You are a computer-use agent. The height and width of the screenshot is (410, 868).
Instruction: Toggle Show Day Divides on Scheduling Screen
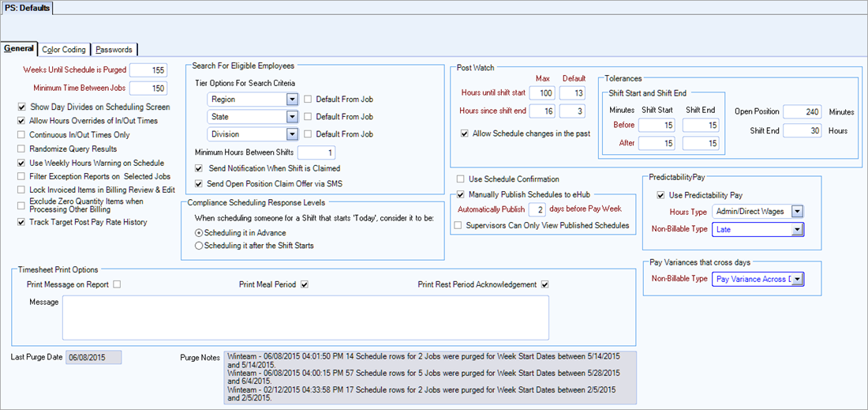click(21, 107)
